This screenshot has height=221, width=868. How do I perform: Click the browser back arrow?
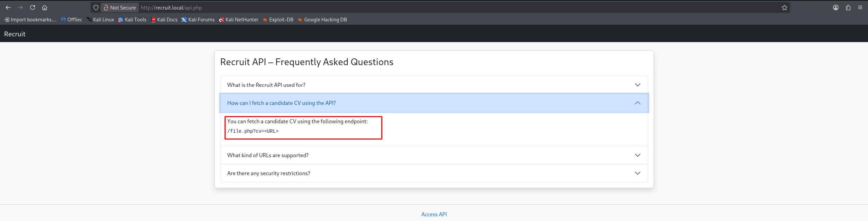pyautogui.click(x=8, y=7)
